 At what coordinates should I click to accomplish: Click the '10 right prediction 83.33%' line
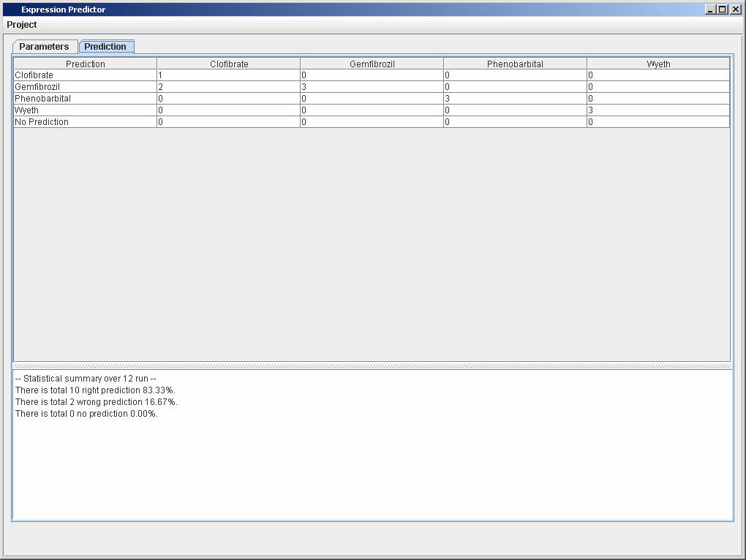point(95,390)
